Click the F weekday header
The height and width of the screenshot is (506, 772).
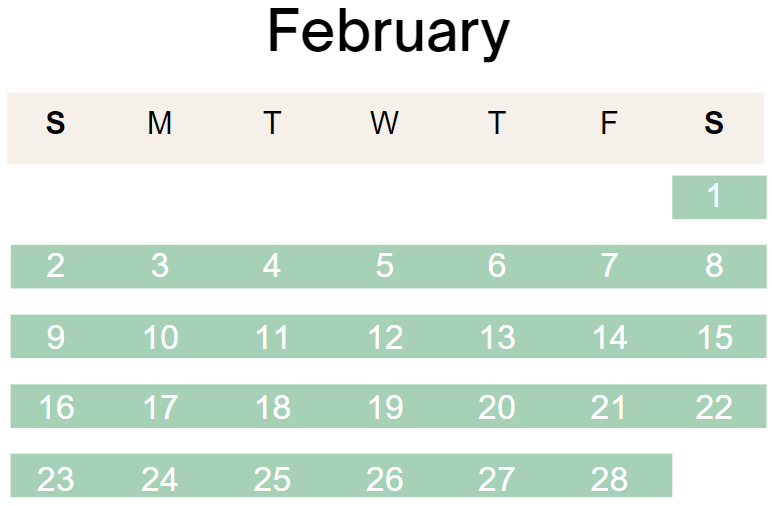click(609, 123)
